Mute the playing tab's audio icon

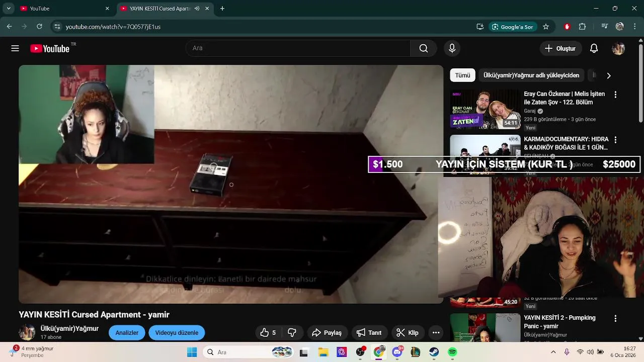[197, 9]
